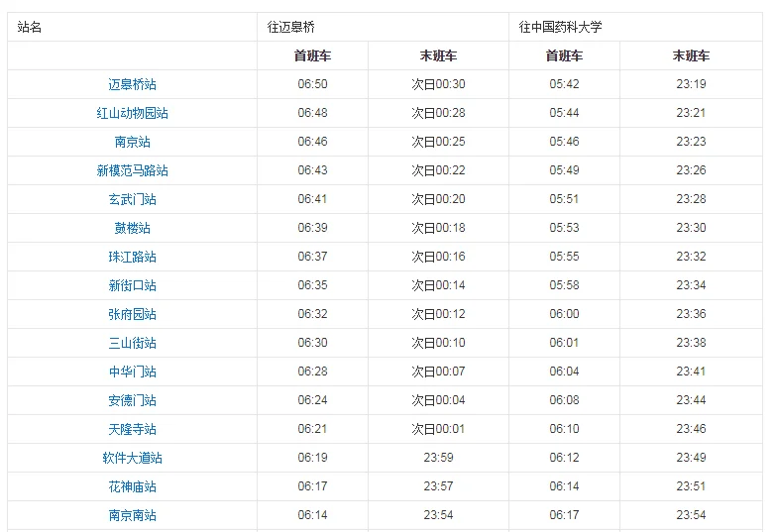Select 06:10 in the 天隆寺站 row
This screenshot has width=777, height=532.
point(565,429)
